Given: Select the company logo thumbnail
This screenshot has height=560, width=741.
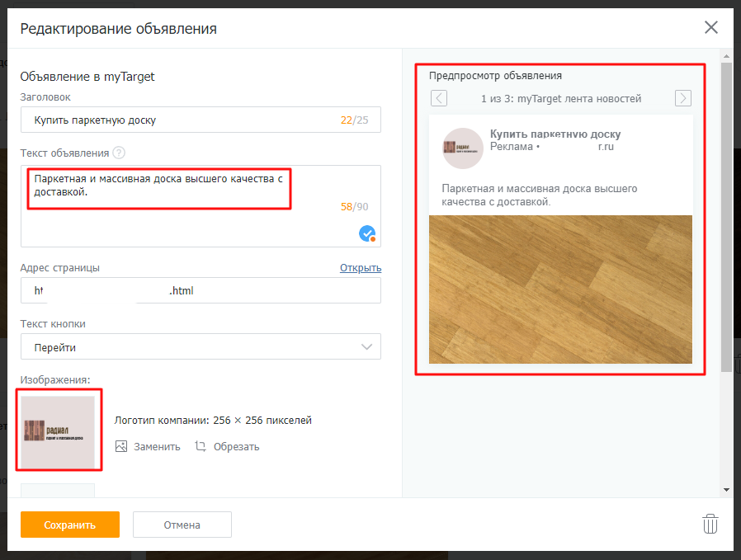Looking at the screenshot, I should [58, 432].
